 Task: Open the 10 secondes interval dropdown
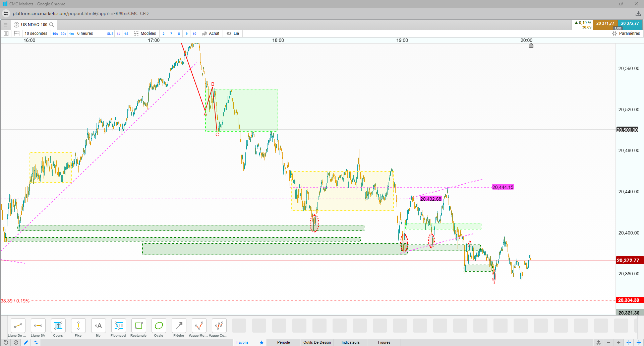(x=36, y=33)
